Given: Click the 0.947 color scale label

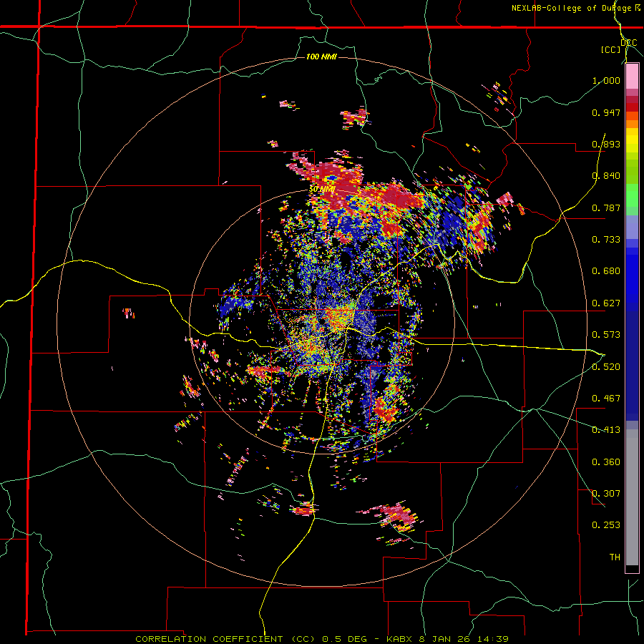Looking at the screenshot, I should pyautogui.click(x=606, y=112).
